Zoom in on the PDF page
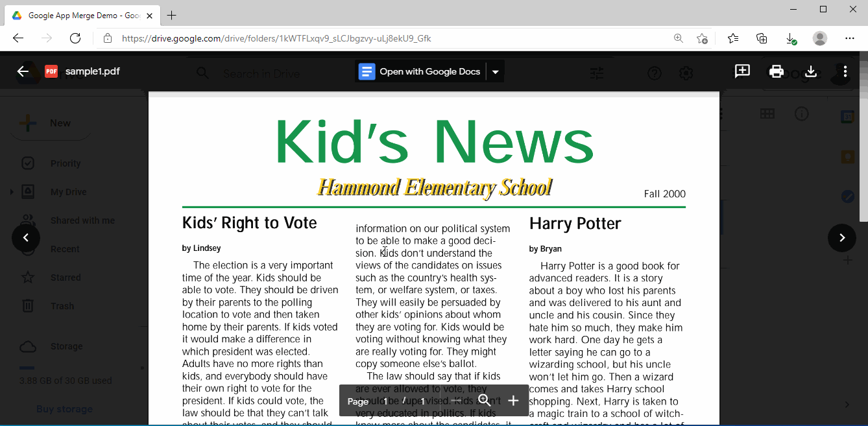The width and height of the screenshot is (868, 426). coord(513,401)
